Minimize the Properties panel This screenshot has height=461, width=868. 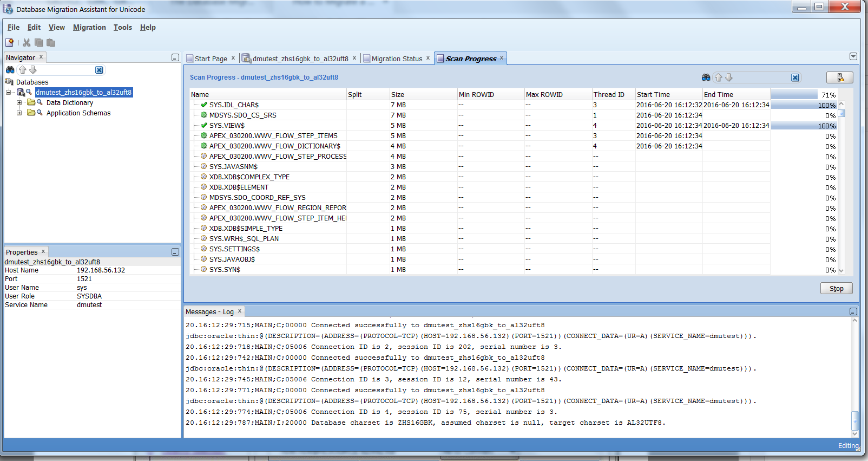(175, 252)
